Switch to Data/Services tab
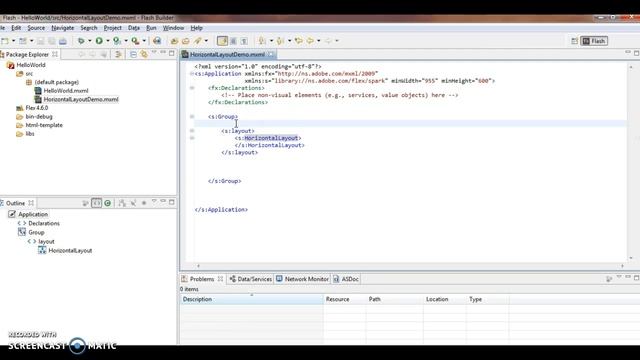Image resolution: width=640 pixels, height=360 pixels. 250,279
